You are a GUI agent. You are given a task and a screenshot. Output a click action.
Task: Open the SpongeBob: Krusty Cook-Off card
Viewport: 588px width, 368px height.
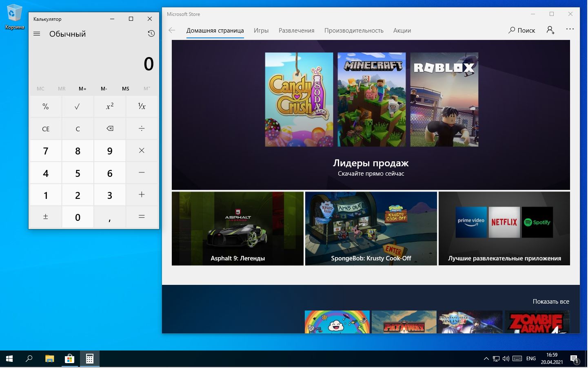pos(371,229)
